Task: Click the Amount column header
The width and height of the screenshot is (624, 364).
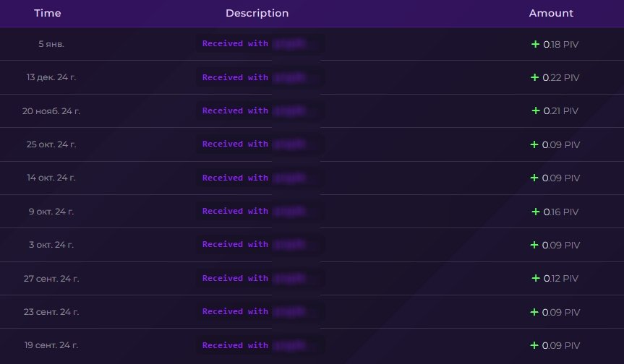Action: 551,13
